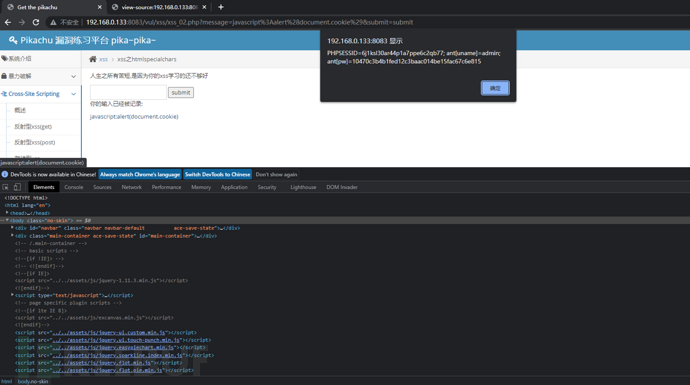Select the 反射型xss(post) submenu item
Image resolution: width=690 pixels, height=385 pixels.
(34, 143)
